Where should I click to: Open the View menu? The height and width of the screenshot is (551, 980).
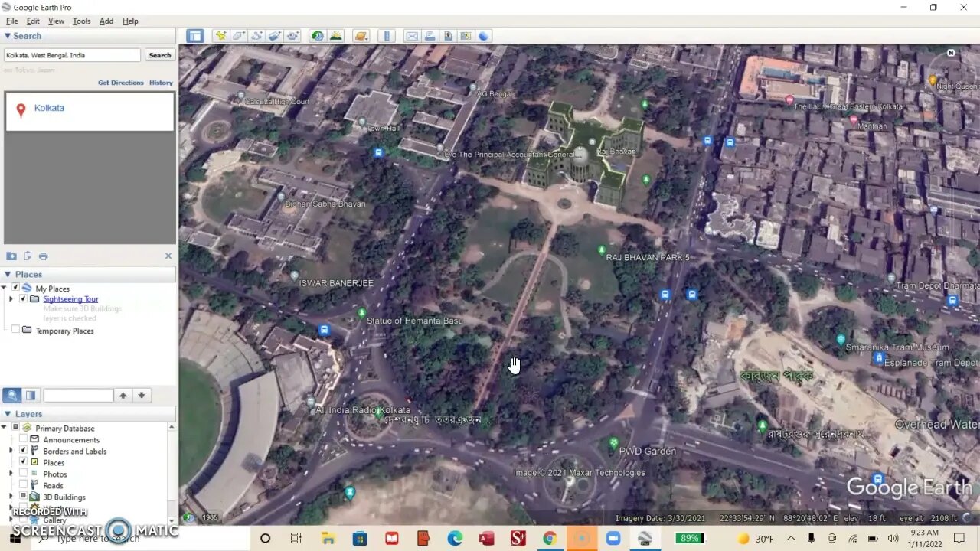click(x=57, y=21)
